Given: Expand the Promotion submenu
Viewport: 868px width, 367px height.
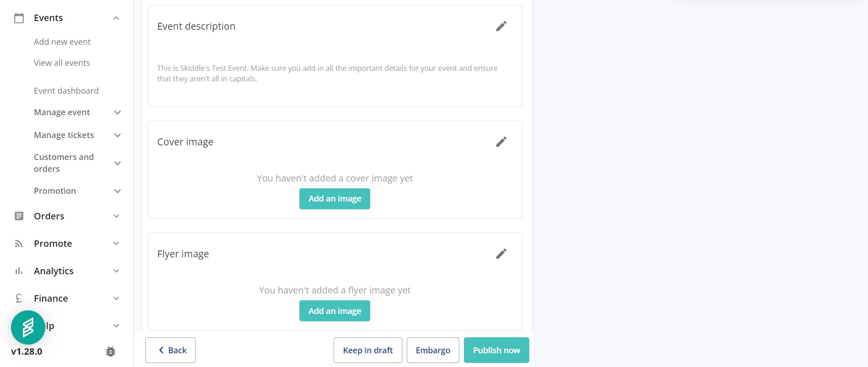Looking at the screenshot, I should coord(117,191).
